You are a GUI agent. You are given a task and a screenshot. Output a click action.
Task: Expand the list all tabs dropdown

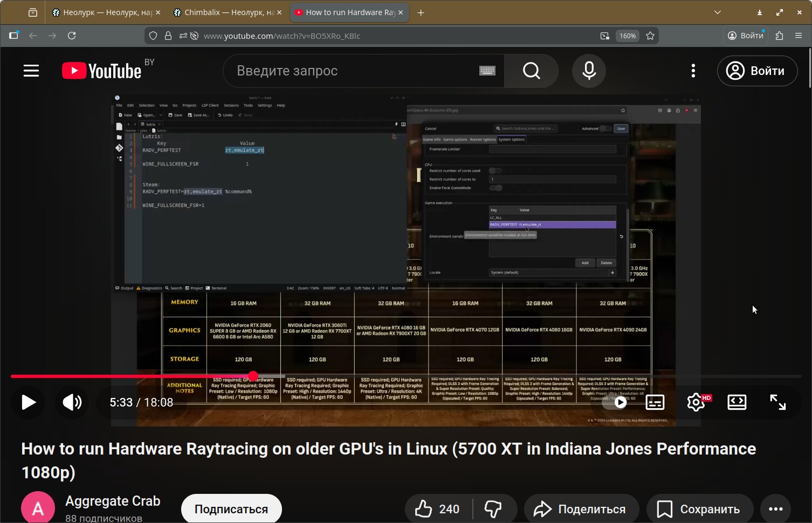point(718,12)
